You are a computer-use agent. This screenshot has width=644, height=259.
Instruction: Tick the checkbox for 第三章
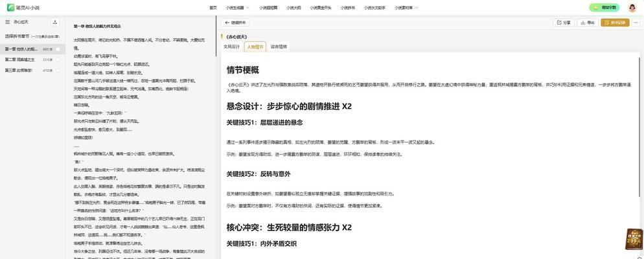(x=58, y=71)
